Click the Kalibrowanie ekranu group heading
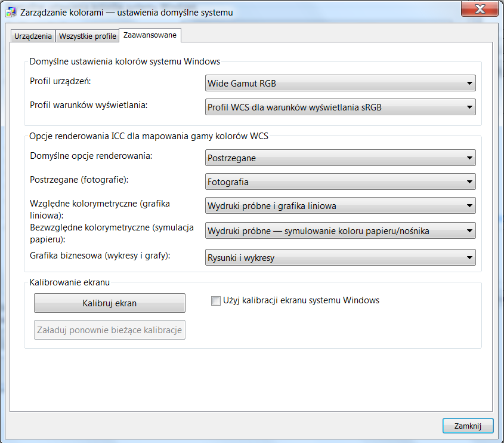The image size is (504, 443). pos(69,282)
